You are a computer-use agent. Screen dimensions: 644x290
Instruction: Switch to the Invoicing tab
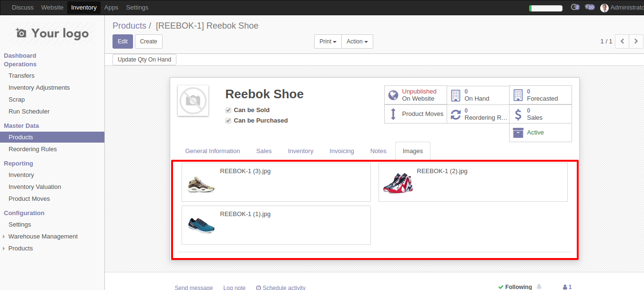click(x=342, y=151)
